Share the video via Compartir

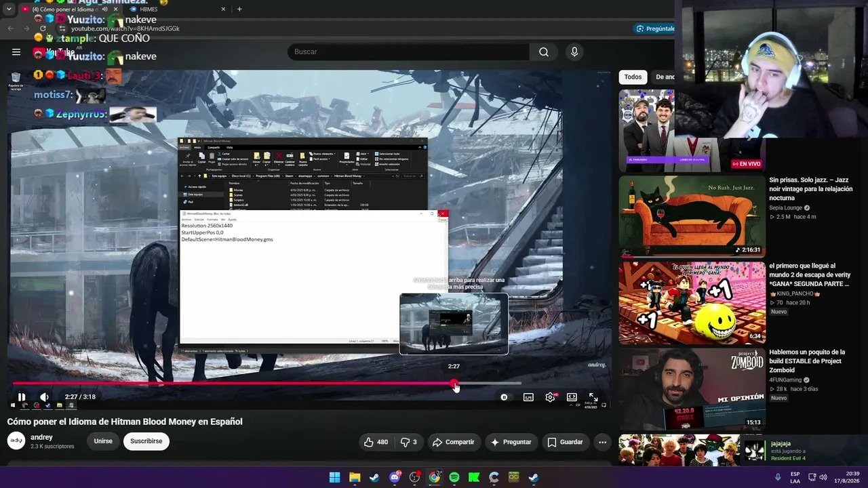(454, 442)
